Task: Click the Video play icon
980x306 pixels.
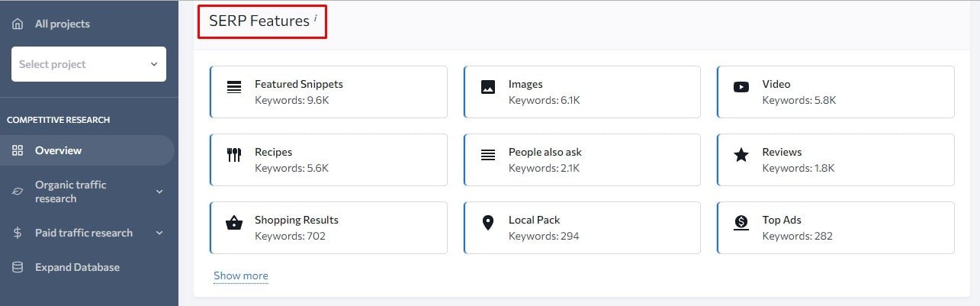Action: [x=741, y=87]
